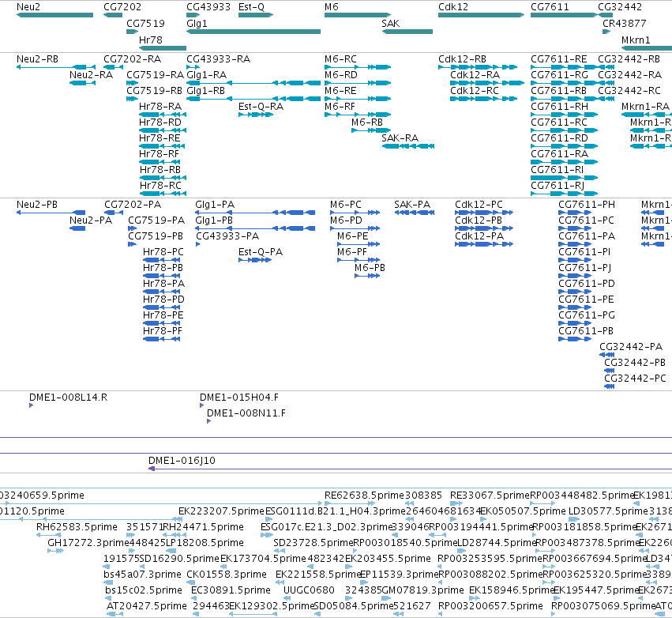This screenshot has width=672, height=618.
Task: Click the Hr78-RC transcript label
Action: tap(161, 185)
